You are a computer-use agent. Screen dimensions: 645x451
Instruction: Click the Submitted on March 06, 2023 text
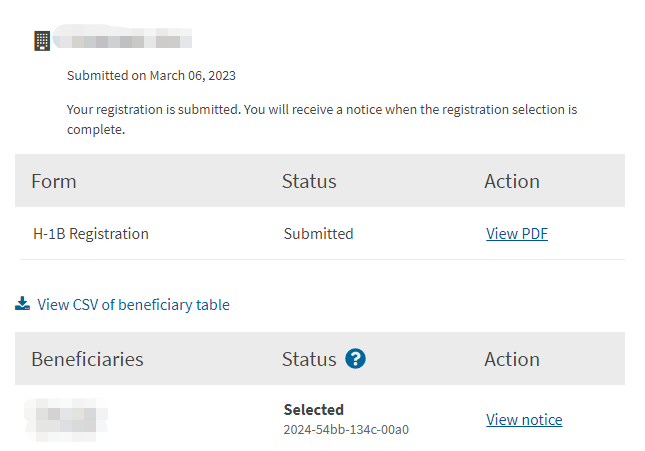[151, 75]
